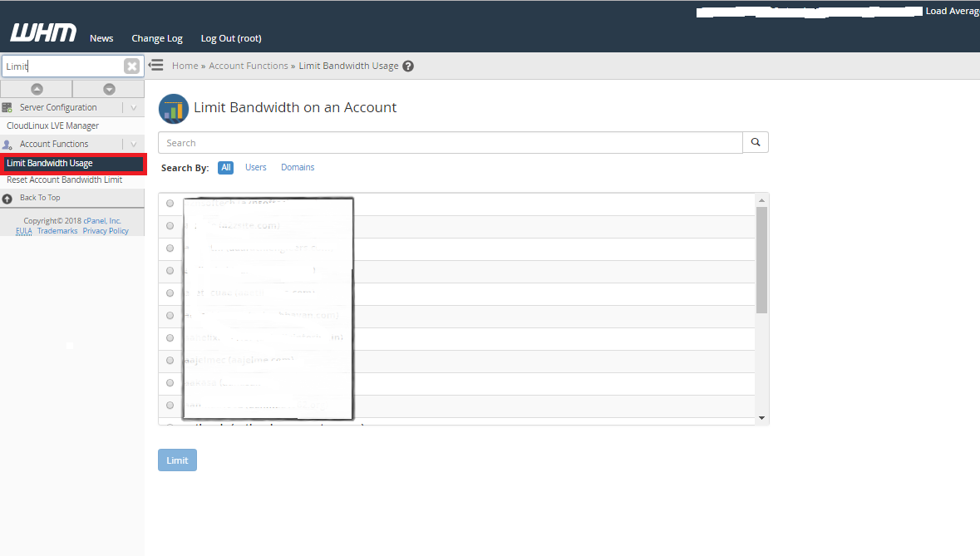Viewport: 980px width, 556px height.
Task: Click the magnifying glass search icon
Action: pyautogui.click(x=756, y=143)
